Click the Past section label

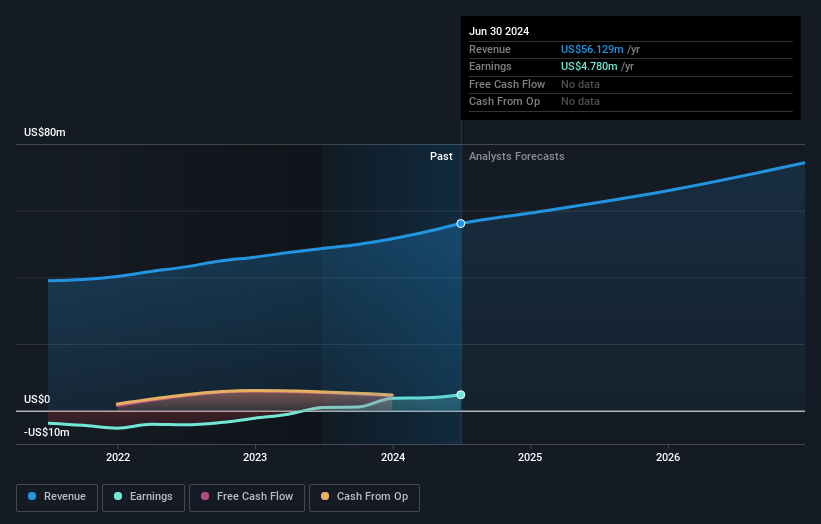441,157
